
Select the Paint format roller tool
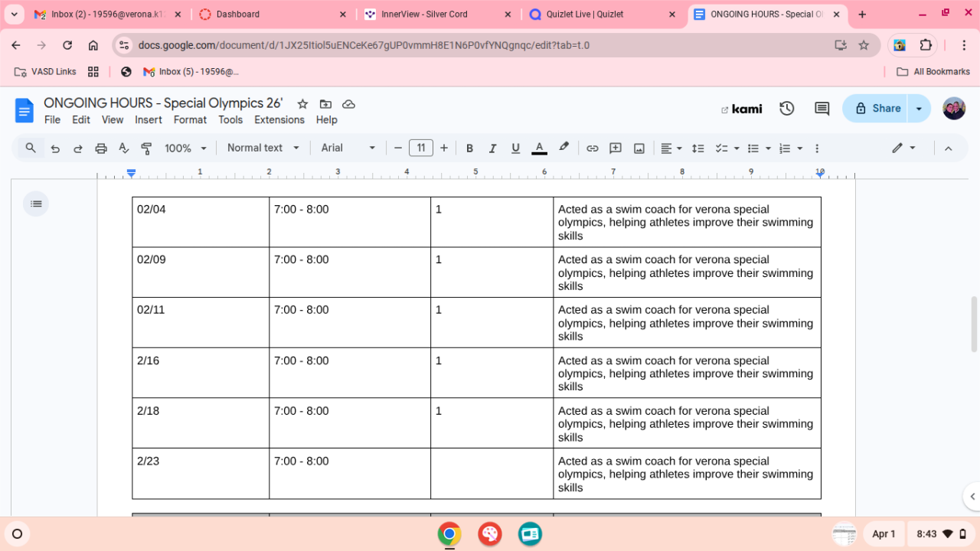click(146, 148)
